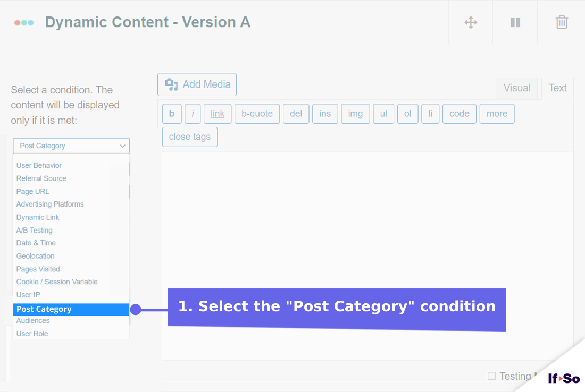
Task: Close all open tags
Action: point(189,137)
